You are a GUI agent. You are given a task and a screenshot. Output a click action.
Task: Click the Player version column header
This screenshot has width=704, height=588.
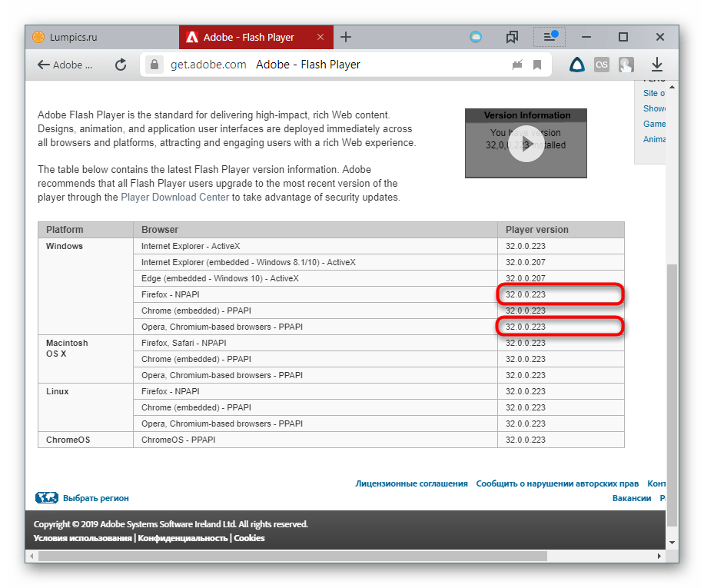(561, 230)
